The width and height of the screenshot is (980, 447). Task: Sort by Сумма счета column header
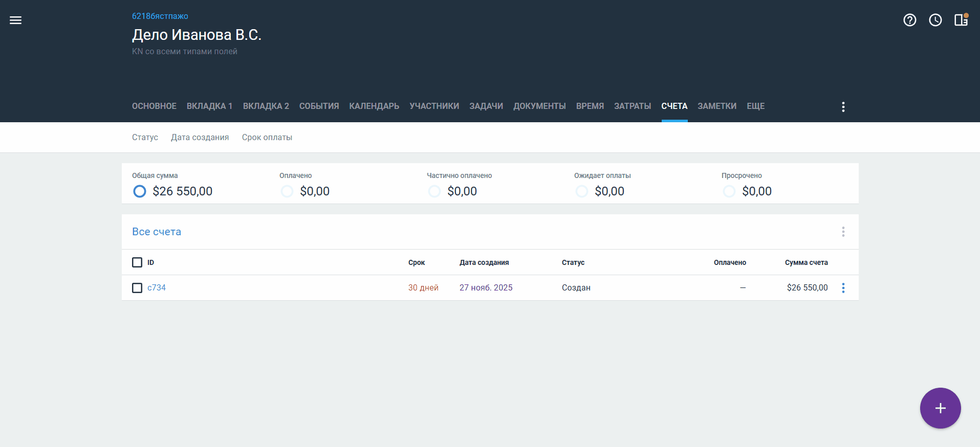coord(806,262)
